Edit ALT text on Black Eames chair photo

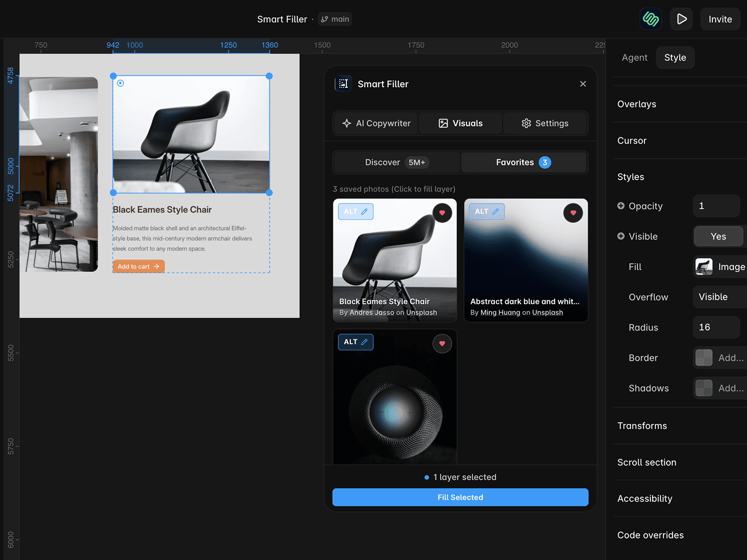coord(356,211)
